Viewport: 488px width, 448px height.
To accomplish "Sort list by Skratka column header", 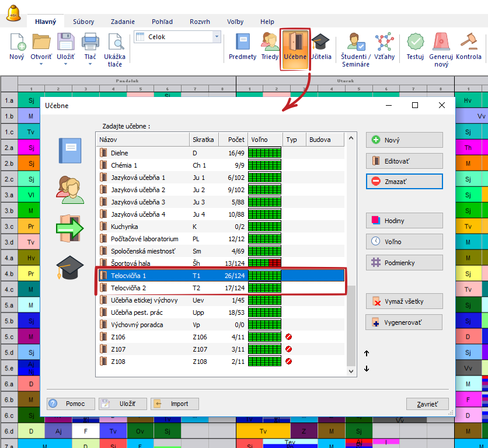I will [204, 140].
